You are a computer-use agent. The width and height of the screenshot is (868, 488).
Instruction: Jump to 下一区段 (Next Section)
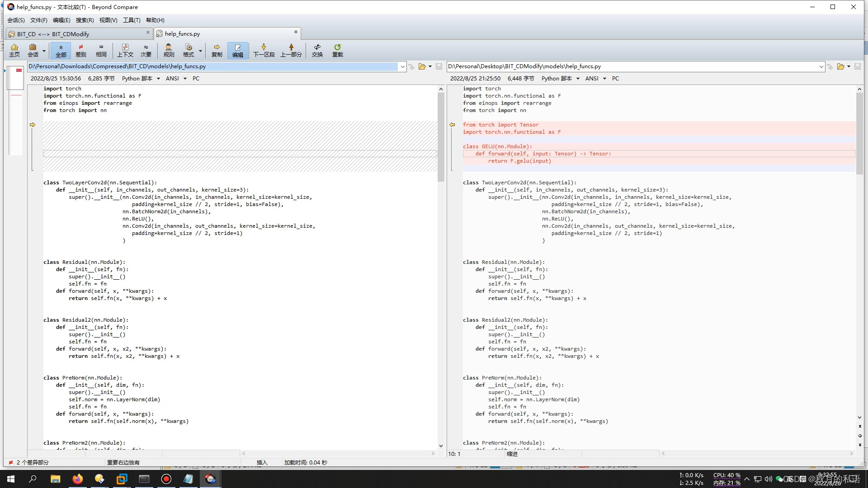[x=264, y=50]
